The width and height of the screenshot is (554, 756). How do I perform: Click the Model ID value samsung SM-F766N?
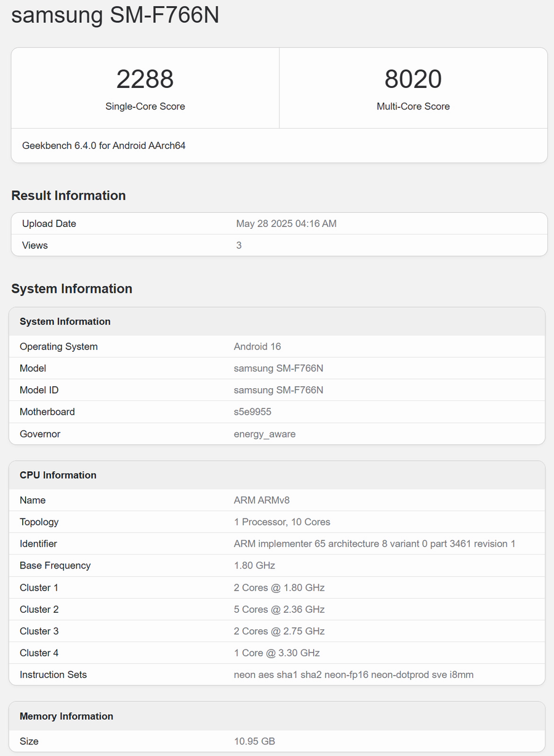point(278,390)
